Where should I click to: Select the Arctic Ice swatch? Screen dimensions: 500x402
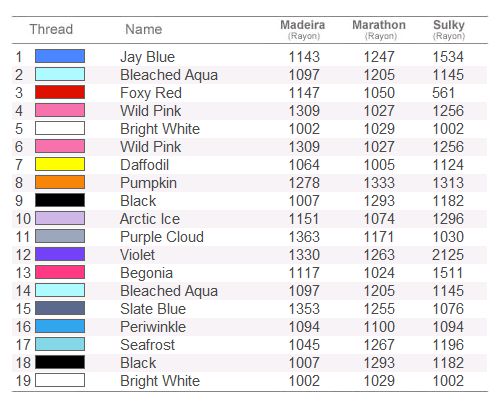[x=60, y=218]
